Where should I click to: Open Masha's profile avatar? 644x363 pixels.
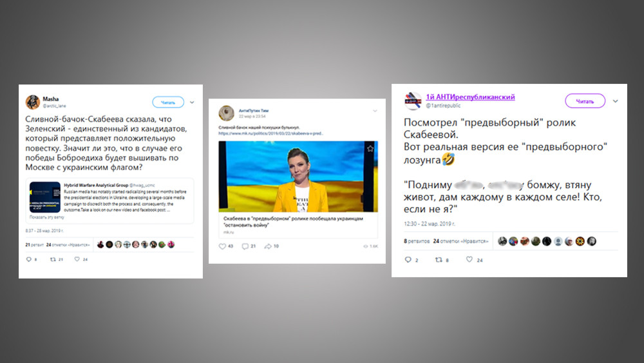click(x=32, y=101)
